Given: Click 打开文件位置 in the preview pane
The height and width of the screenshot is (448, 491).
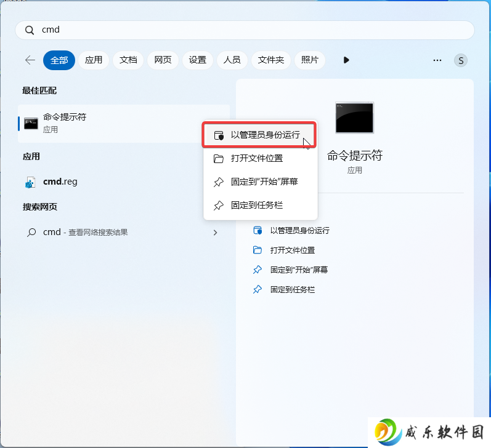Looking at the screenshot, I should [293, 250].
